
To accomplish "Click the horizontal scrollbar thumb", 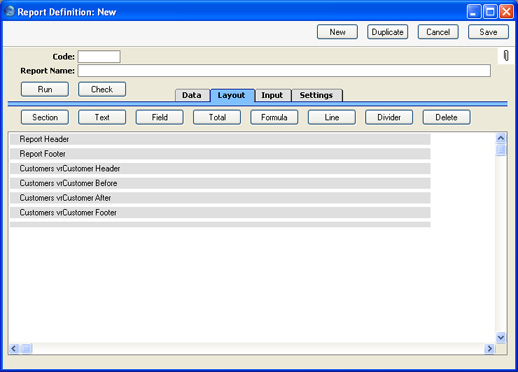I will pos(26,349).
